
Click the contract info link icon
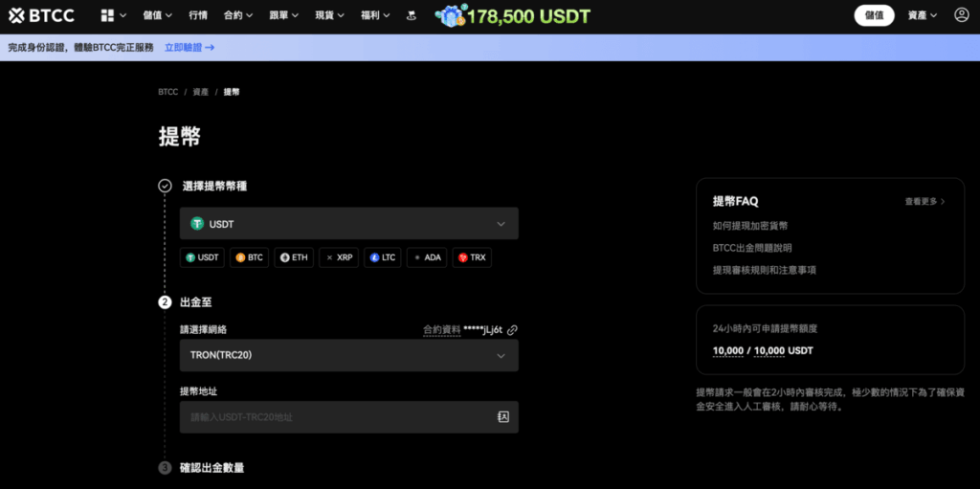(512, 329)
